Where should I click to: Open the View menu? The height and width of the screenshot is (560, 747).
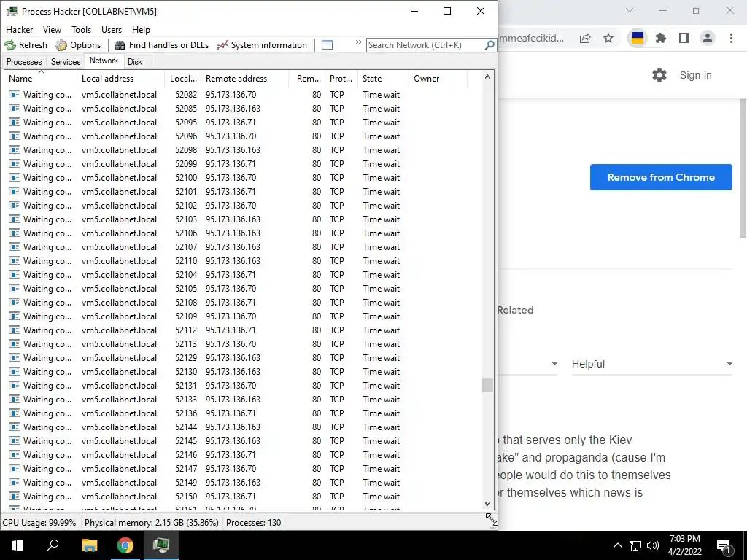(52, 29)
